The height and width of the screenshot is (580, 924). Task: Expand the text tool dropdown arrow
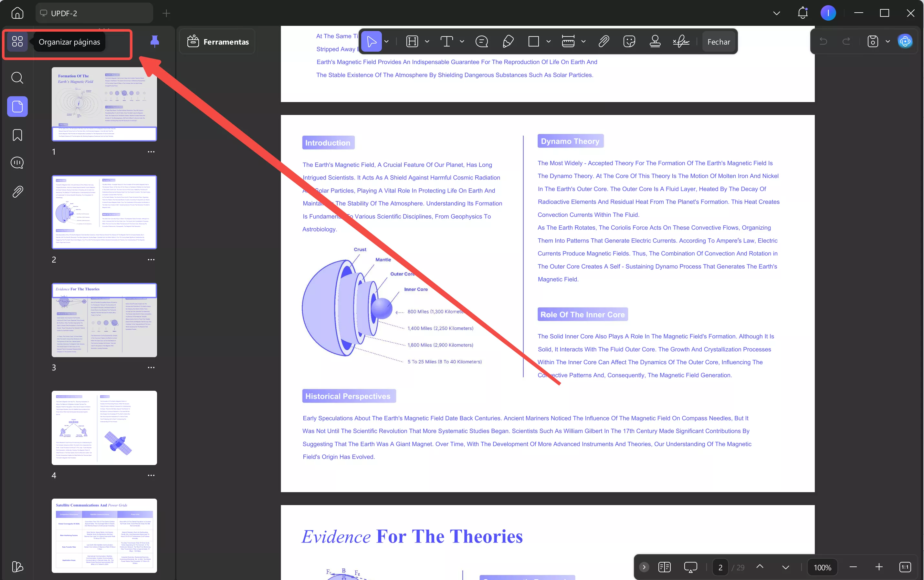pyautogui.click(x=462, y=41)
